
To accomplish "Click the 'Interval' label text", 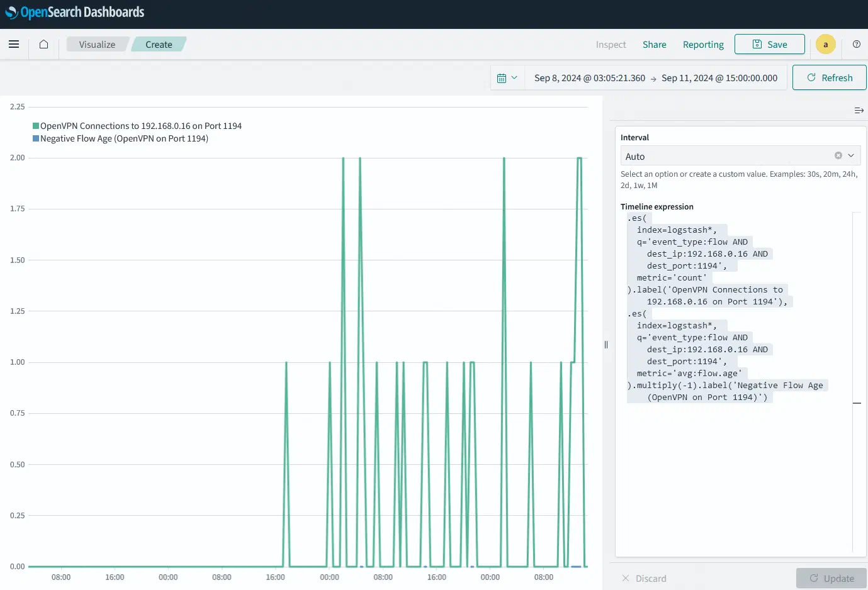I will pyautogui.click(x=634, y=138).
